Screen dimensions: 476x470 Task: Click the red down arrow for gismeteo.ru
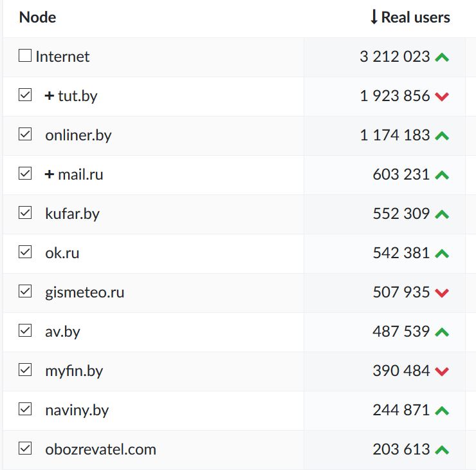coord(441,293)
